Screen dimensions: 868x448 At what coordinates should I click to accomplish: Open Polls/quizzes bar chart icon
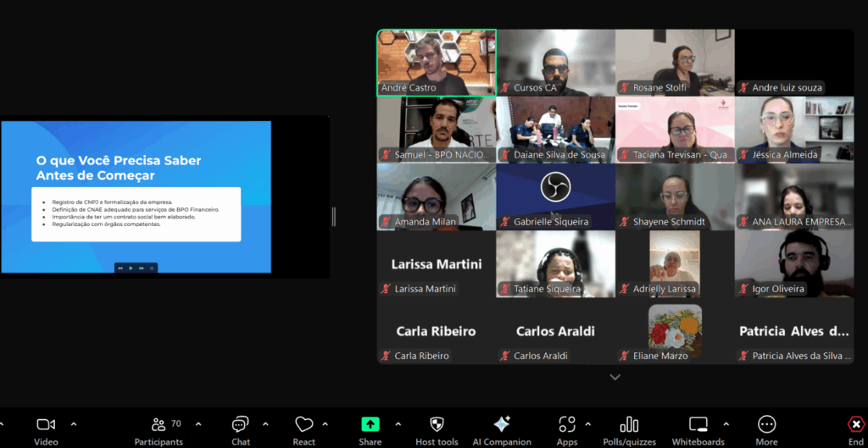tap(629, 425)
